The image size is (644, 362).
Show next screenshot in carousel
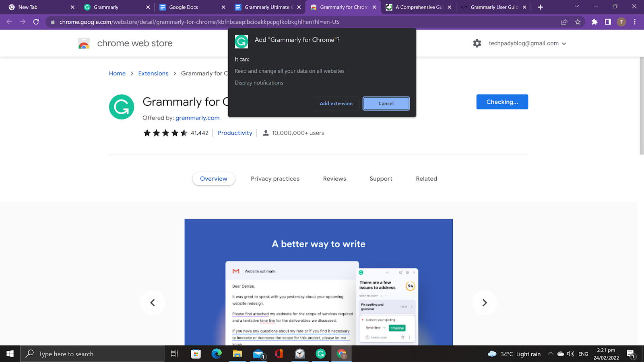(485, 302)
